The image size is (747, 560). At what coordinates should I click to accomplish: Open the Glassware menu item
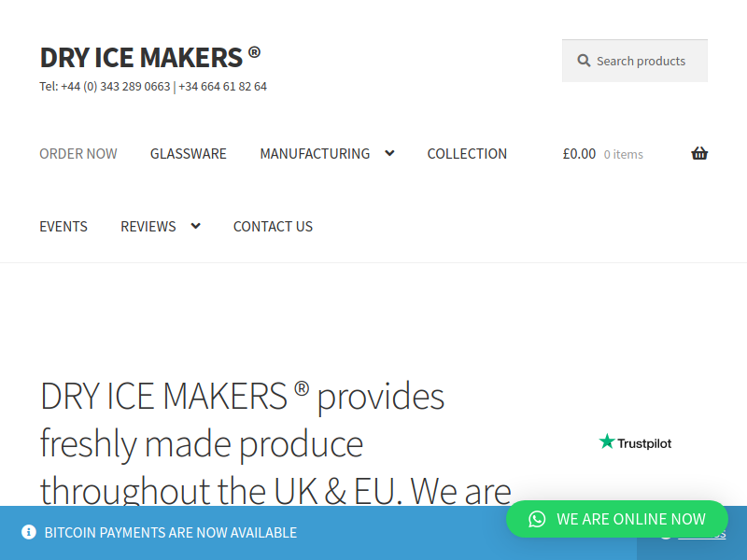point(189,154)
